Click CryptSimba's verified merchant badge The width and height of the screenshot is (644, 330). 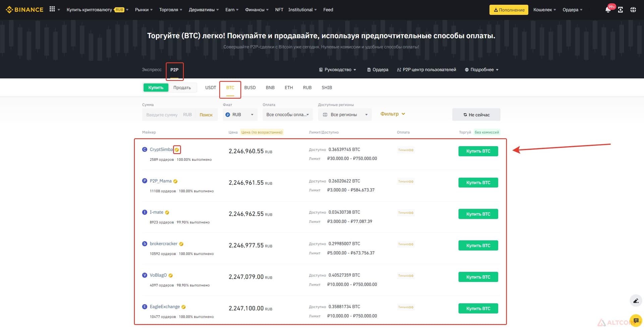point(177,150)
